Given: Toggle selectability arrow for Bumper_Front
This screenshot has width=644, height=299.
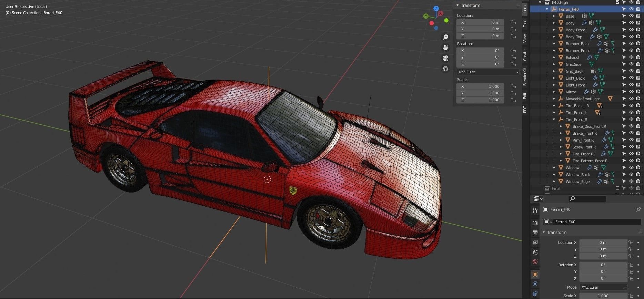Looking at the screenshot, I should tap(624, 51).
